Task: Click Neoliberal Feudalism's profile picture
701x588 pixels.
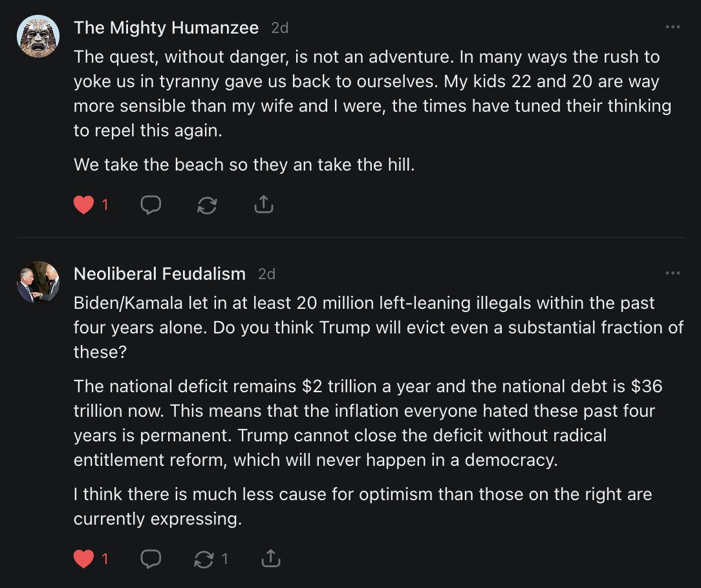Action: coord(38,282)
